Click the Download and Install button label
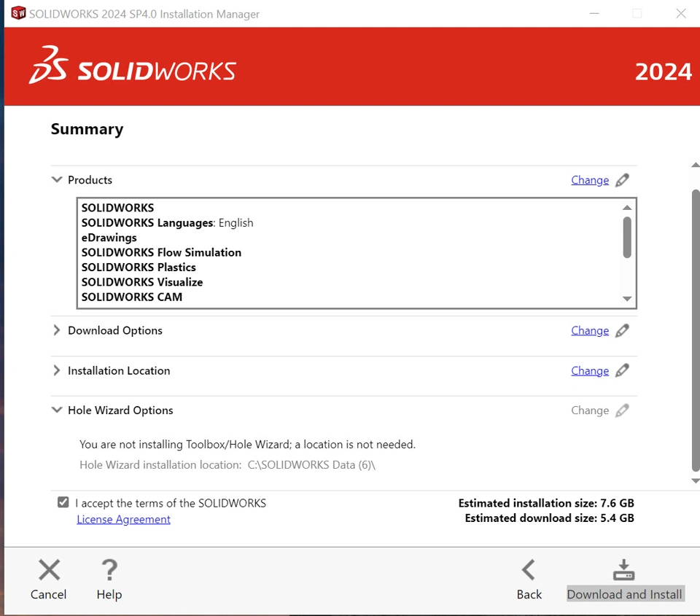This screenshot has width=700, height=616. coord(624,594)
